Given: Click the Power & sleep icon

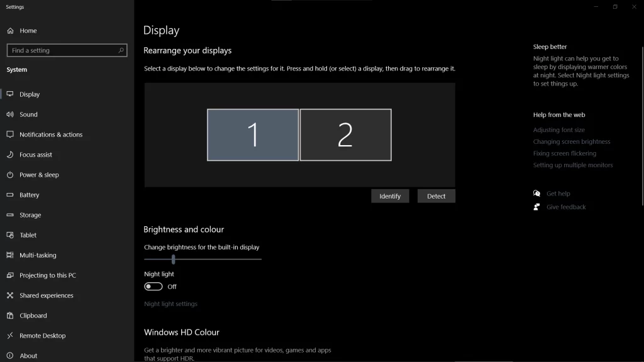Looking at the screenshot, I should (x=10, y=175).
